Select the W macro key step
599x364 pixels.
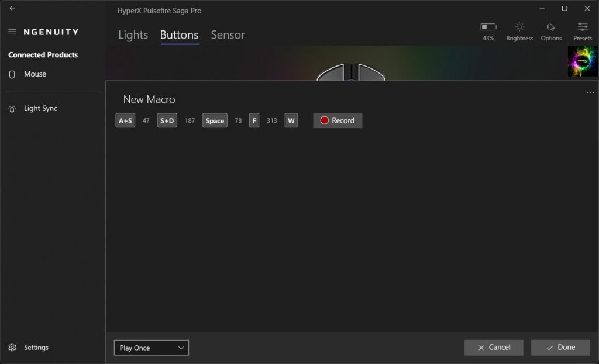pyautogui.click(x=291, y=120)
